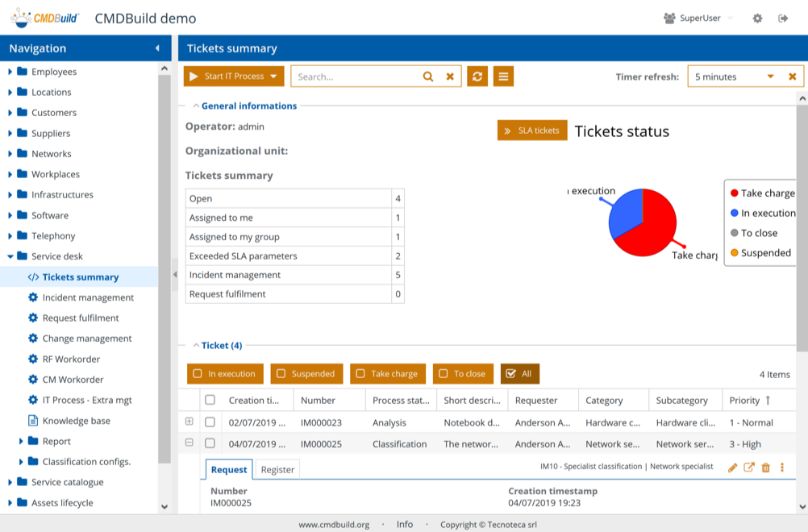Click the settings gear in header
Screen dimensions: 808x532
pos(757,19)
